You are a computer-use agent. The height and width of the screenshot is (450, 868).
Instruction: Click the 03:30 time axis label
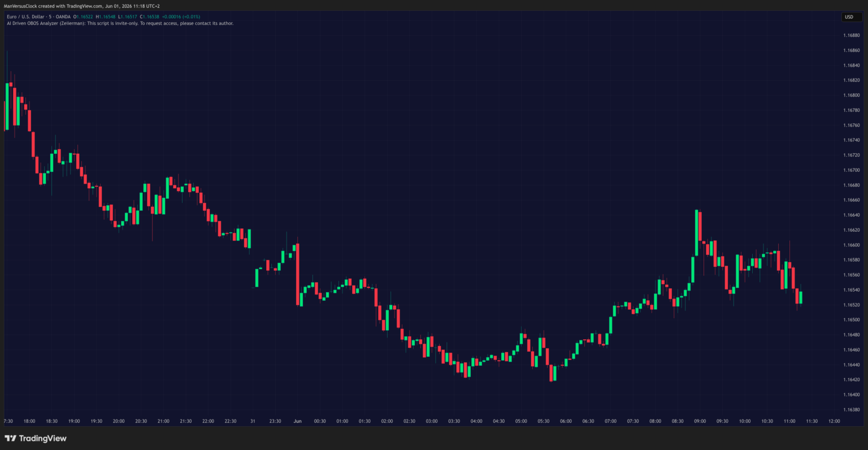[x=454, y=421]
